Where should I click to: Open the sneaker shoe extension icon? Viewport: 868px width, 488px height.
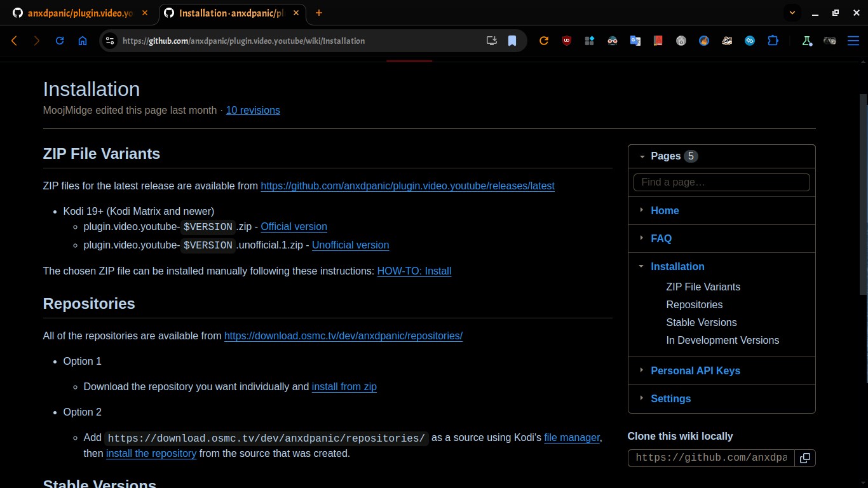(x=727, y=41)
